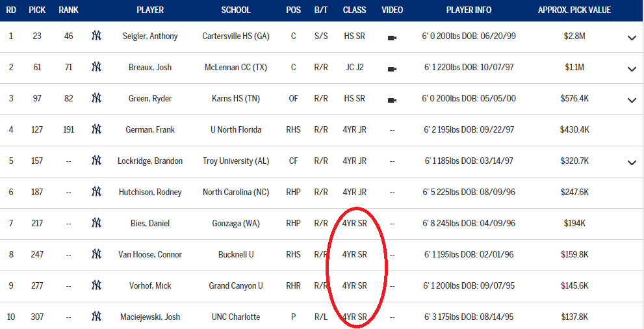Image resolution: width=644 pixels, height=329 pixels.
Task: Sort table by RANK column header
Action: 68,10
